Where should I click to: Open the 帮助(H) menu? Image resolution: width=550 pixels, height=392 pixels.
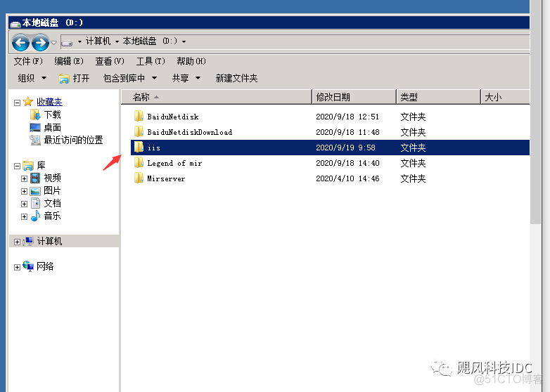191,61
